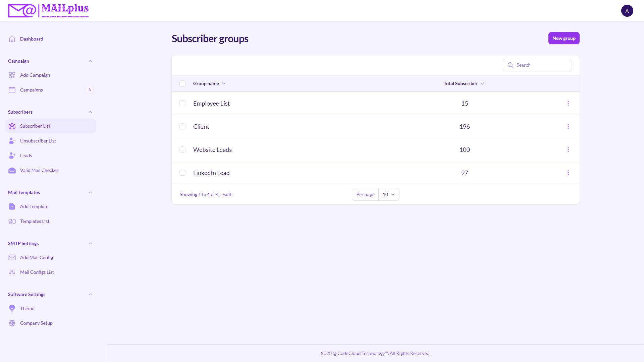Open the three-dot menu for LinkedIn Lead
644x362 pixels.
click(568, 173)
